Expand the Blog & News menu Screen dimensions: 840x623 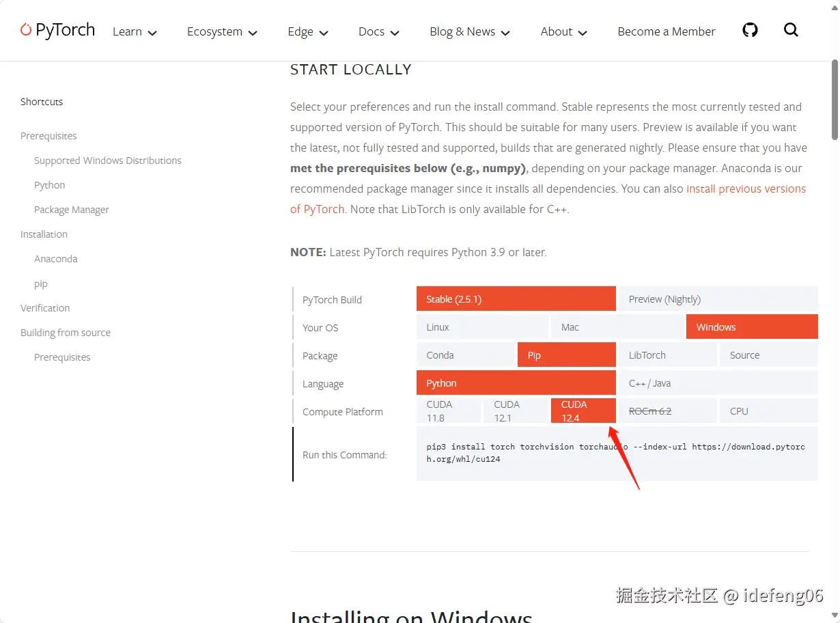(x=470, y=31)
